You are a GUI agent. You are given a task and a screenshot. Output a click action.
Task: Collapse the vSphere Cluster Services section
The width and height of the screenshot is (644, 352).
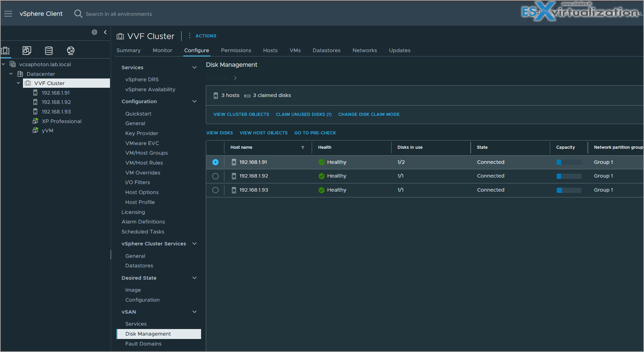click(195, 244)
